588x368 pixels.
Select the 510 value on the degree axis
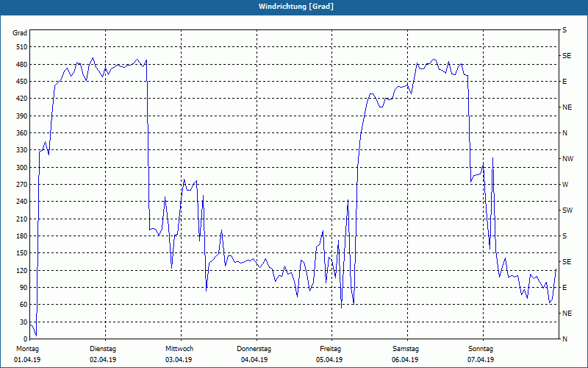tap(22, 47)
